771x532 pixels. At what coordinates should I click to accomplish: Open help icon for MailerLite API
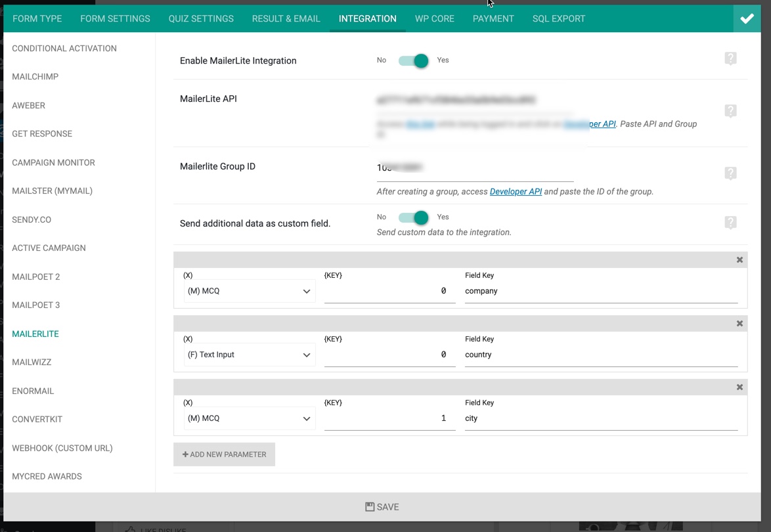pos(730,111)
